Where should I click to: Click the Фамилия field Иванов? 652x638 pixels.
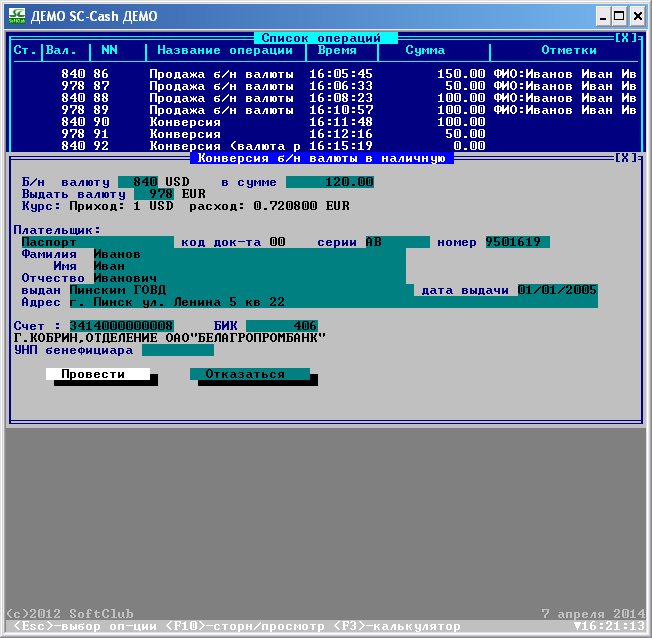[x=250, y=254]
